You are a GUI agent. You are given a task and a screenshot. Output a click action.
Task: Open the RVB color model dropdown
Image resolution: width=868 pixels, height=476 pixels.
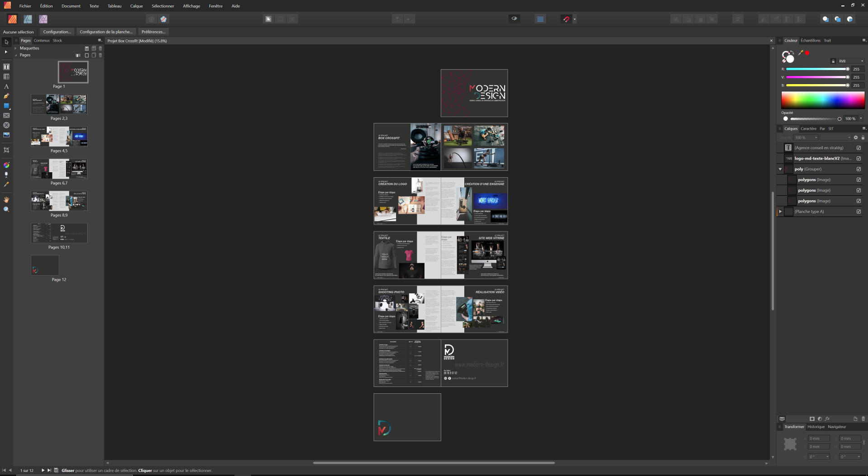851,61
